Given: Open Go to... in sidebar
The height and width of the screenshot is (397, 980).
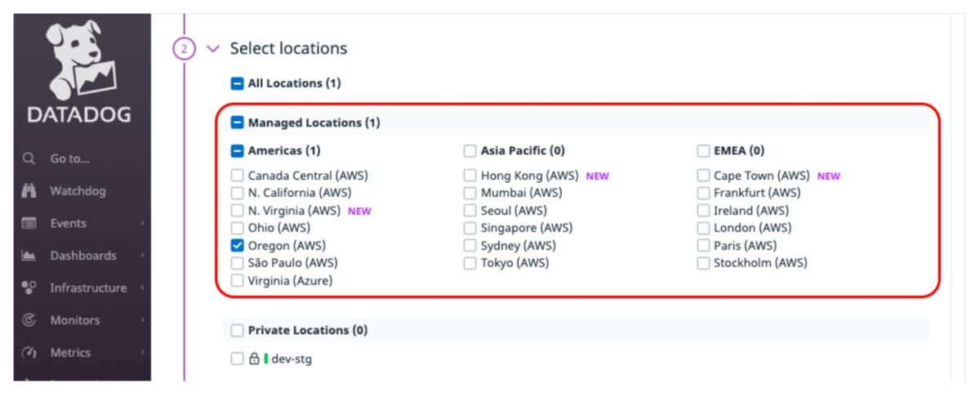Looking at the screenshot, I should (x=70, y=158).
